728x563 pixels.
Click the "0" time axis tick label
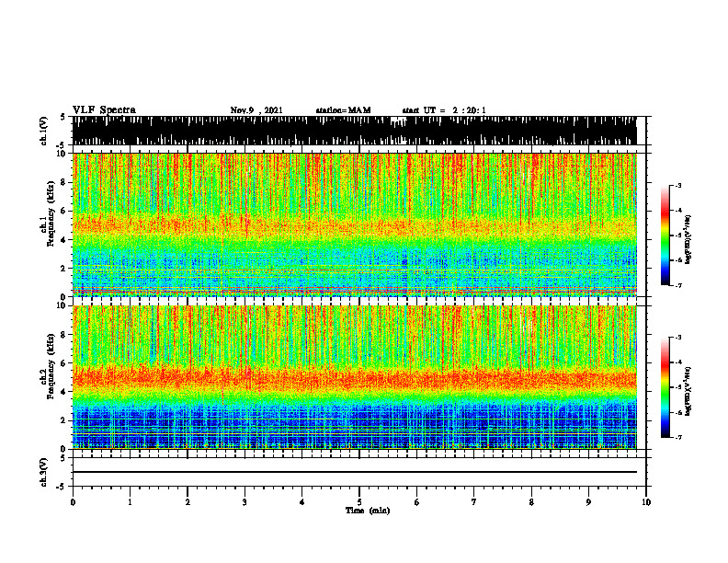73,502
